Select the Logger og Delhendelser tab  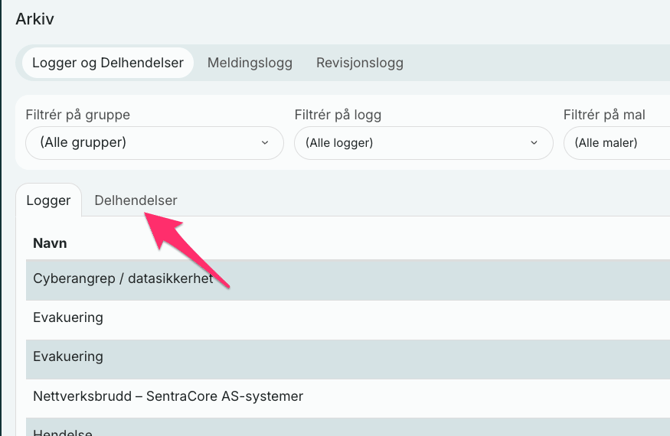108,62
